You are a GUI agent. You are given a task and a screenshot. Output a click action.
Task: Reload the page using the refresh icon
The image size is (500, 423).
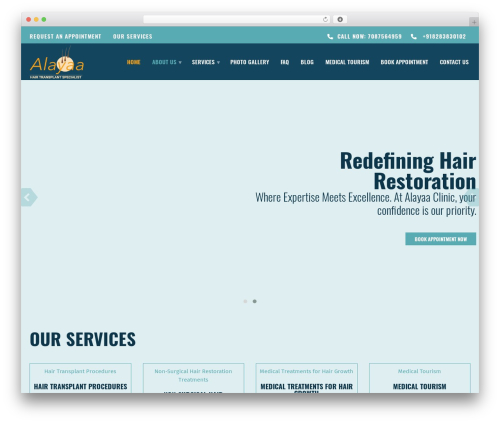325,19
